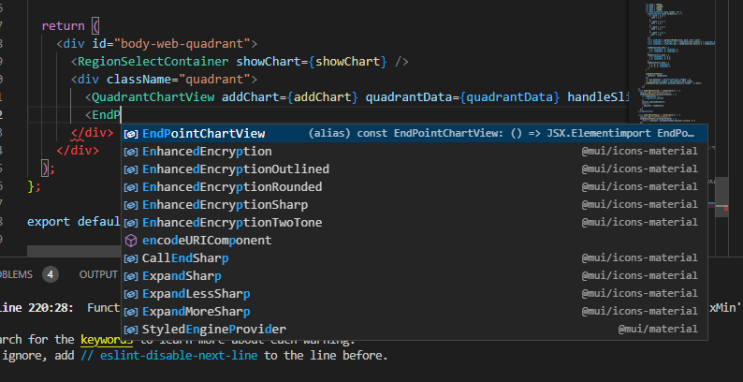Image resolution: width=743 pixels, height=382 pixels.
Task: Click the icon beside CallEndSharp
Action: pyautogui.click(x=131, y=258)
